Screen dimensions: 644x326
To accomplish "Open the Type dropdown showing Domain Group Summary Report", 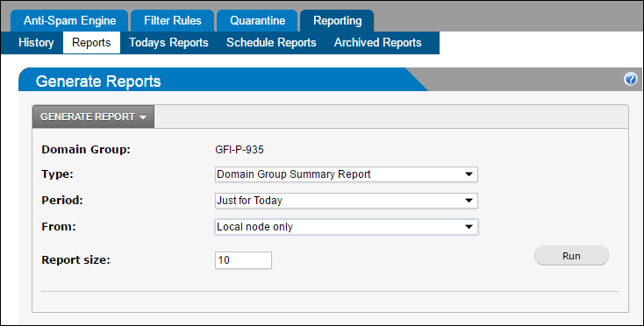I will [347, 174].
